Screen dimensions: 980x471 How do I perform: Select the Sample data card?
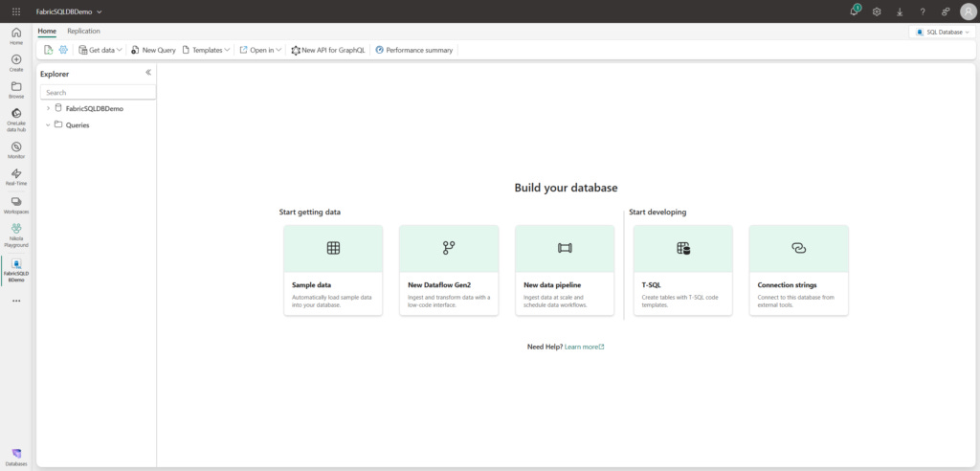pyautogui.click(x=333, y=270)
